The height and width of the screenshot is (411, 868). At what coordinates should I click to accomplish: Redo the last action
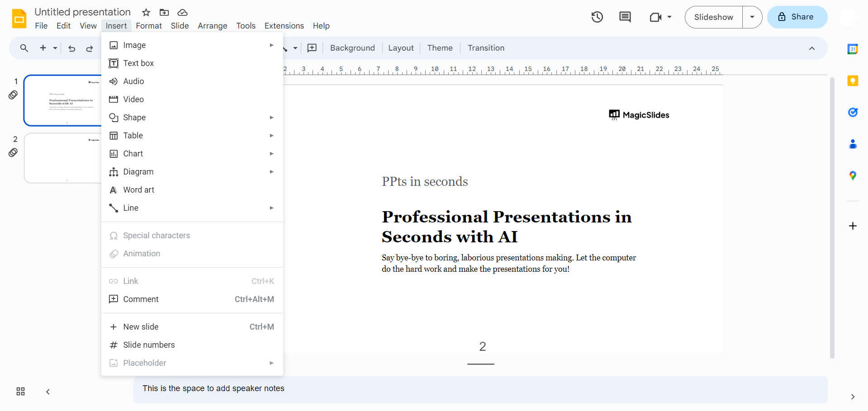point(90,48)
